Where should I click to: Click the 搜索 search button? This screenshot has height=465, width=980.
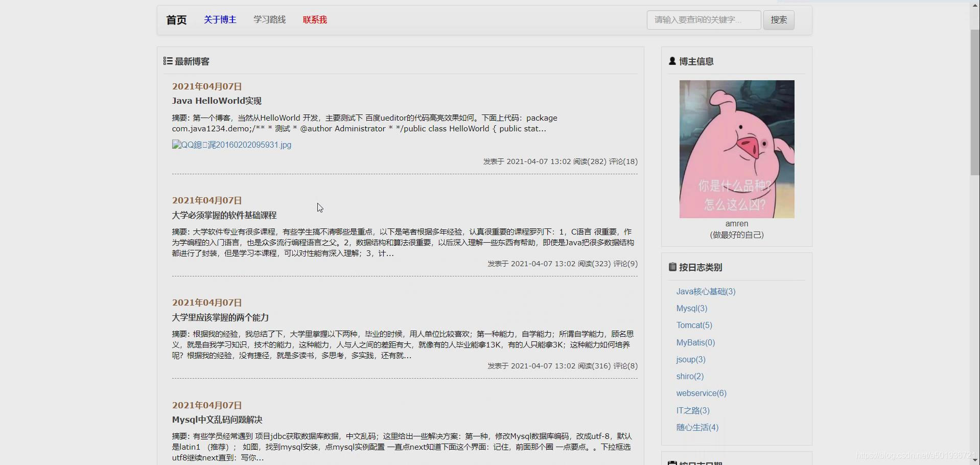pos(778,20)
